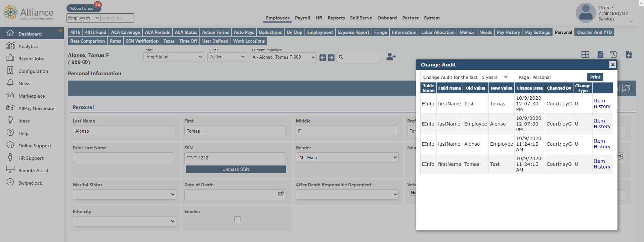Image resolution: width=644 pixels, height=242 pixels.
Task: Open Item History for lastName Employee to Alonso
Action: click(x=602, y=124)
